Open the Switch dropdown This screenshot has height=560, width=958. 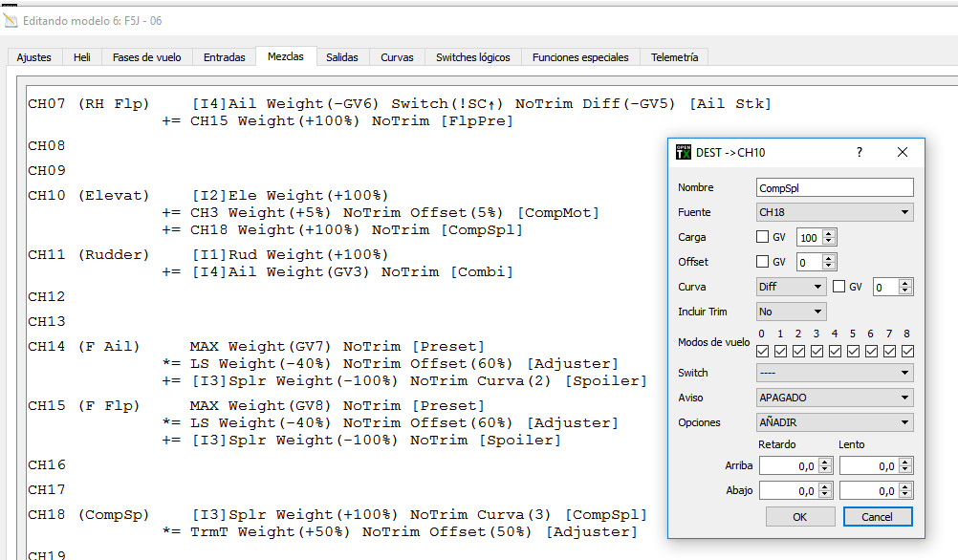point(834,373)
